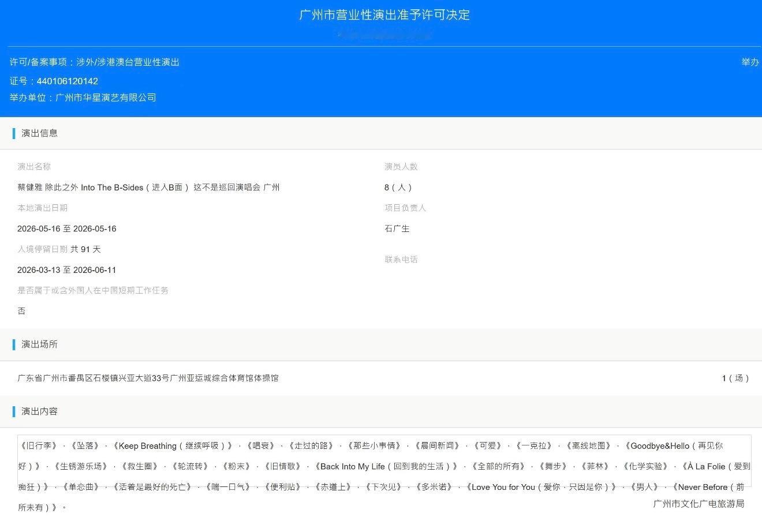Image resolution: width=762 pixels, height=532 pixels.
Task: Select the permit title 广州市营业性演出准予许可决定
Action: click(x=381, y=14)
